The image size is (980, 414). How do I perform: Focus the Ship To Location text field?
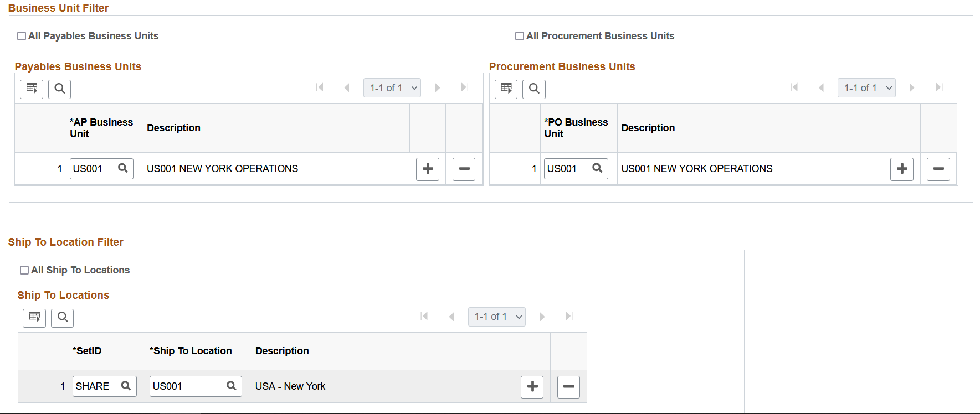(187, 386)
